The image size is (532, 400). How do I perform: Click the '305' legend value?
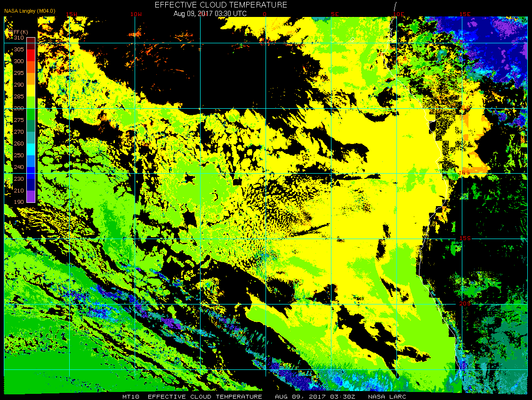pos(19,49)
